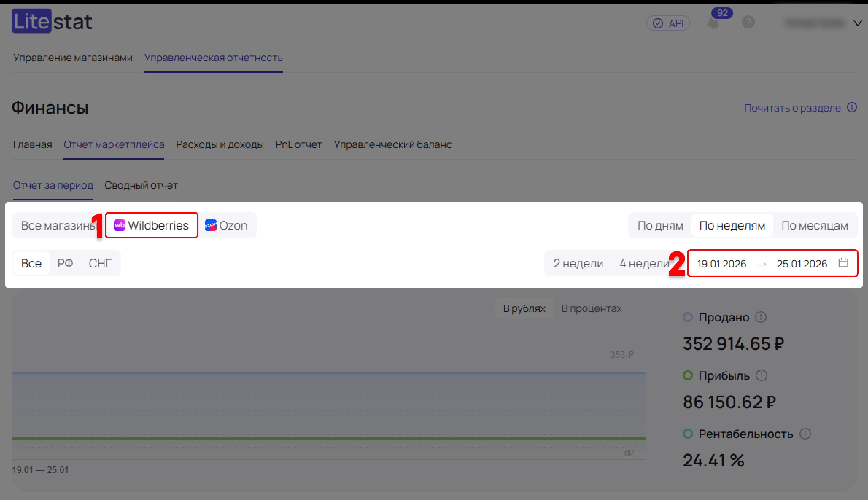The height and width of the screenshot is (500, 868).
Task: Open the end date 25.01.2026 picker
Action: 802,263
